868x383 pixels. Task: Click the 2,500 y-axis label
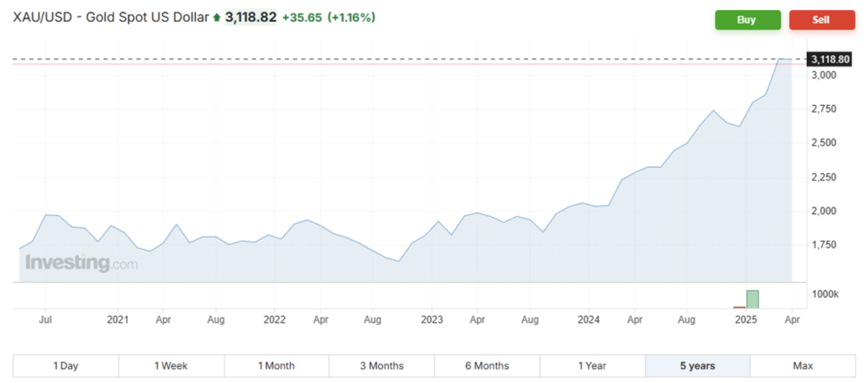pos(825,143)
